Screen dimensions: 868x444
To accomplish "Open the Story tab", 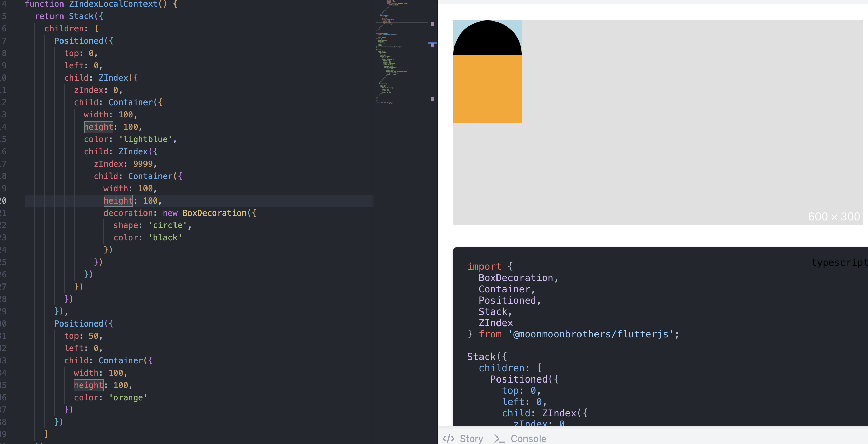I will click(x=471, y=439).
